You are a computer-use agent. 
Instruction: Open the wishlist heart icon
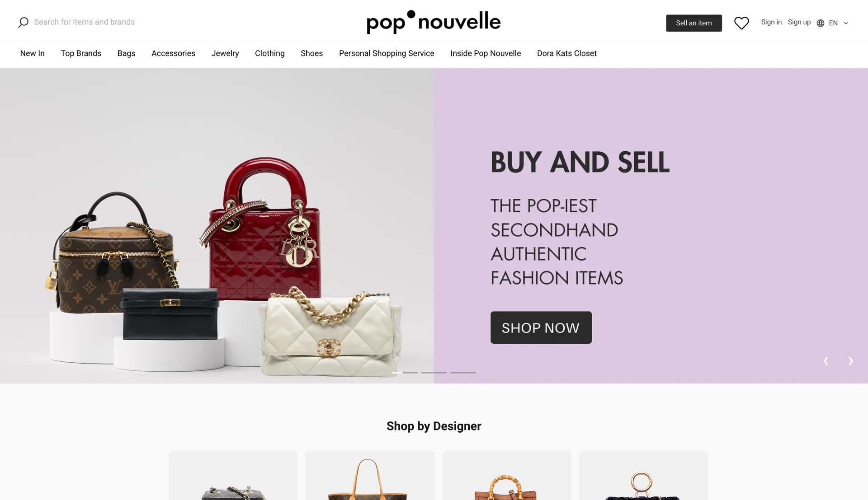pyautogui.click(x=741, y=23)
